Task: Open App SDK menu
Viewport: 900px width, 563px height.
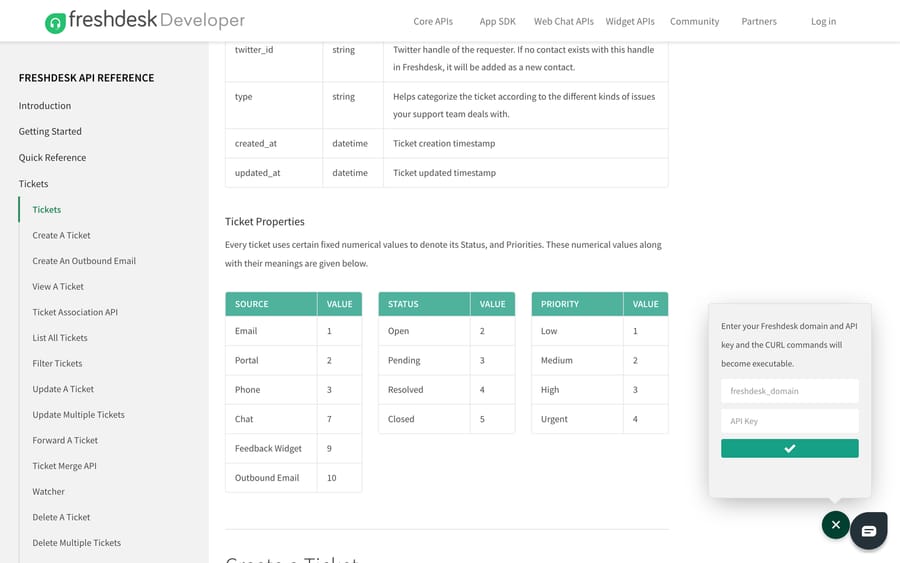Action: pos(497,21)
